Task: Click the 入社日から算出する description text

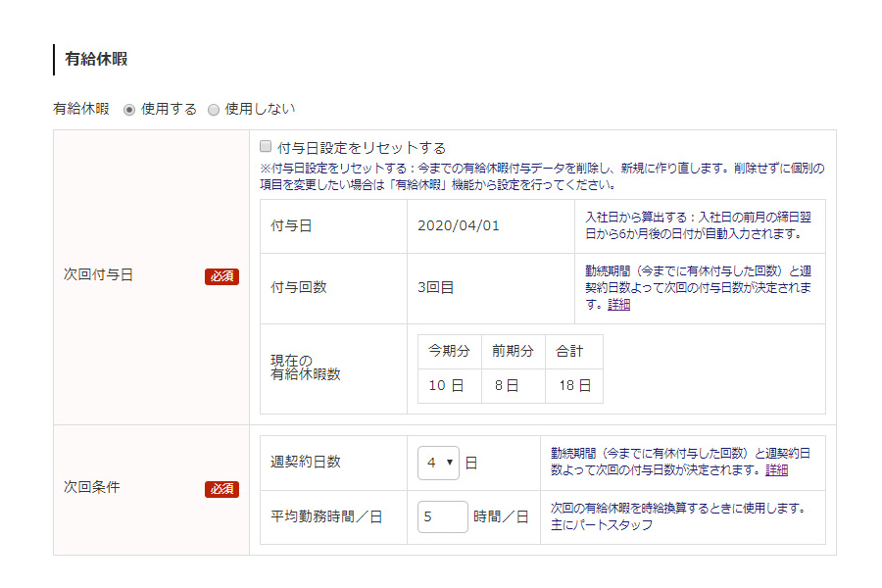Action: [x=698, y=225]
